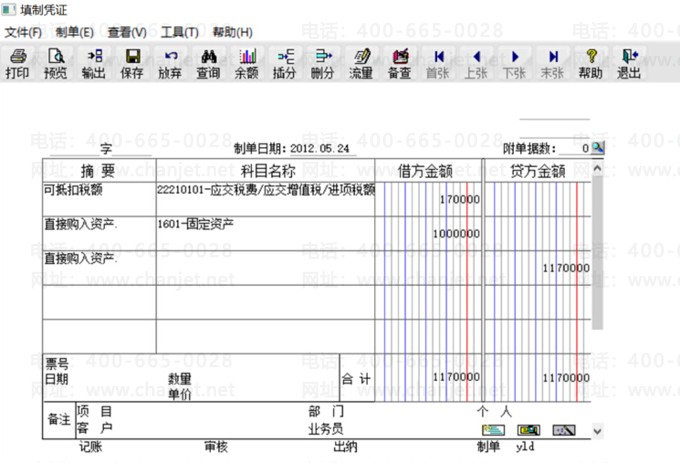
Task: Open the 工具(T) menu
Action: (179, 33)
